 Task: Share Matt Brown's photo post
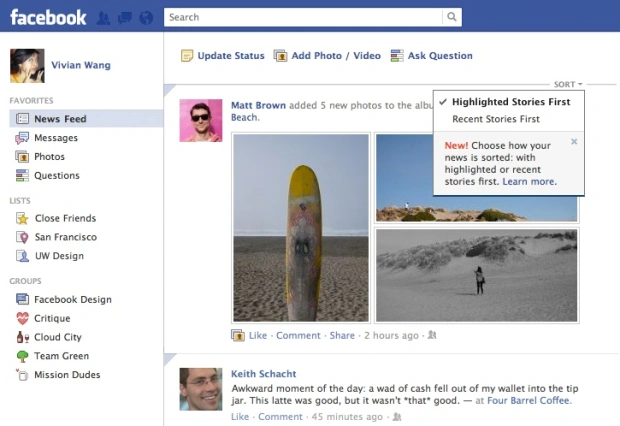click(342, 335)
